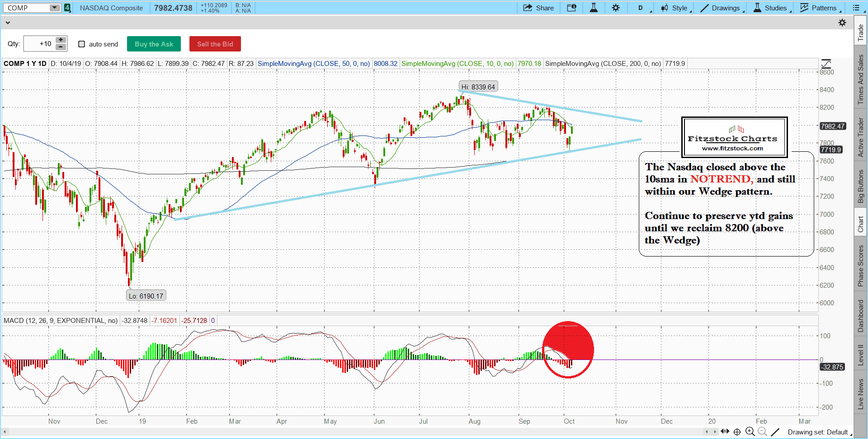This screenshot has height=439, width=868.
Task: Click the zoom in magnifier icon
Action: [x=750, y=432]
